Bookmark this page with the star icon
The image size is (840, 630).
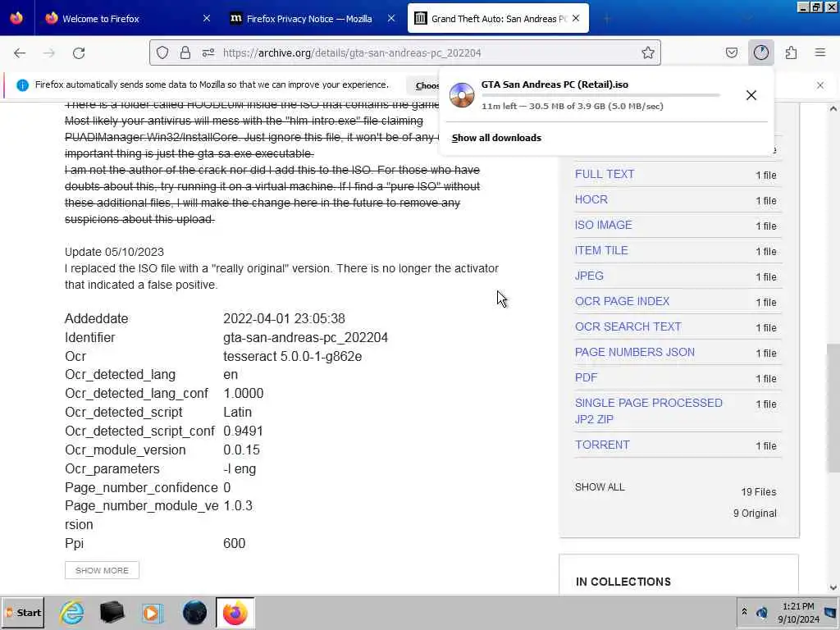(648, 52)
